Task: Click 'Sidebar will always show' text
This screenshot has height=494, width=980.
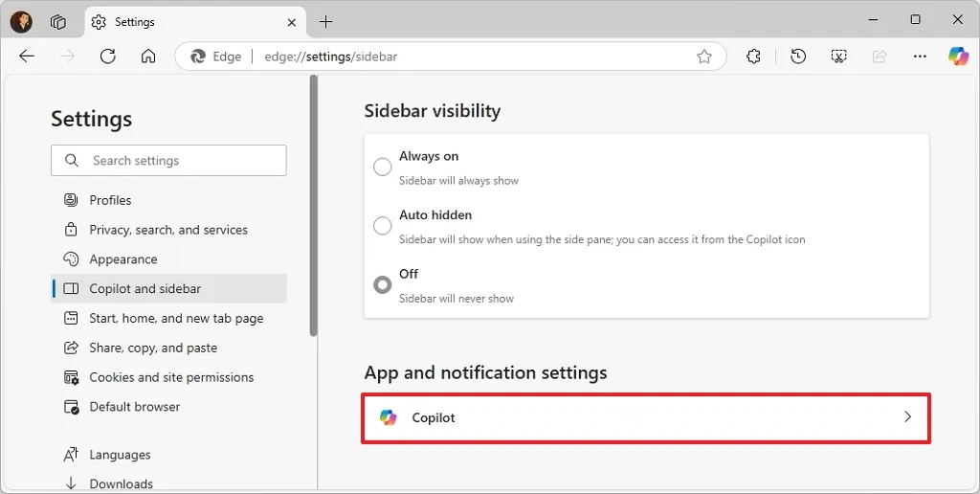Action: pos(458,181)
